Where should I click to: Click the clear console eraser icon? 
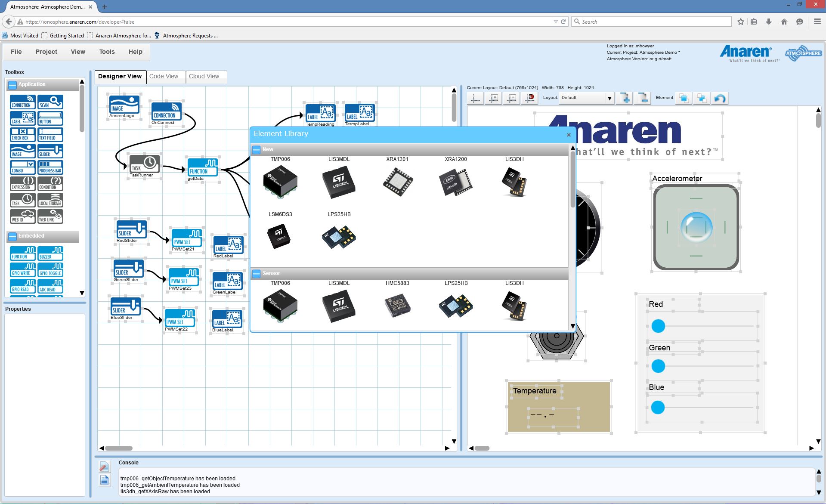pos(104,467)
